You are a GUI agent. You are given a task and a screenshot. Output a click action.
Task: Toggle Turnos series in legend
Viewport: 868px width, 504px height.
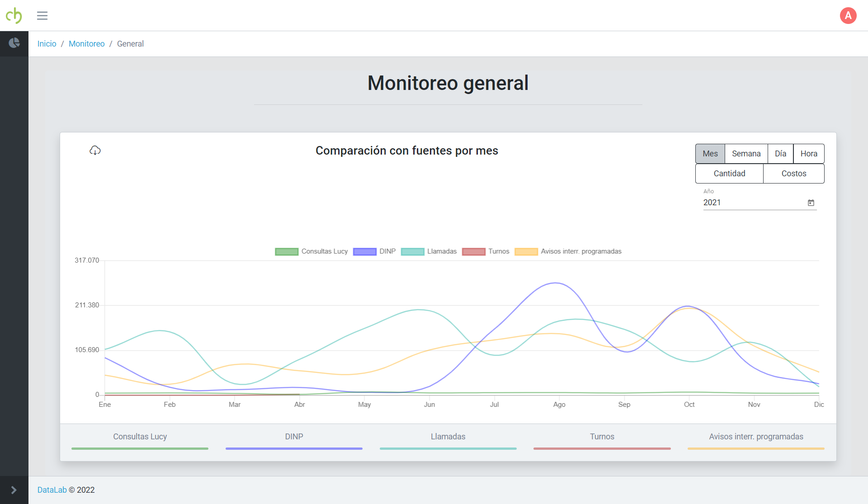tap(473, 252)
